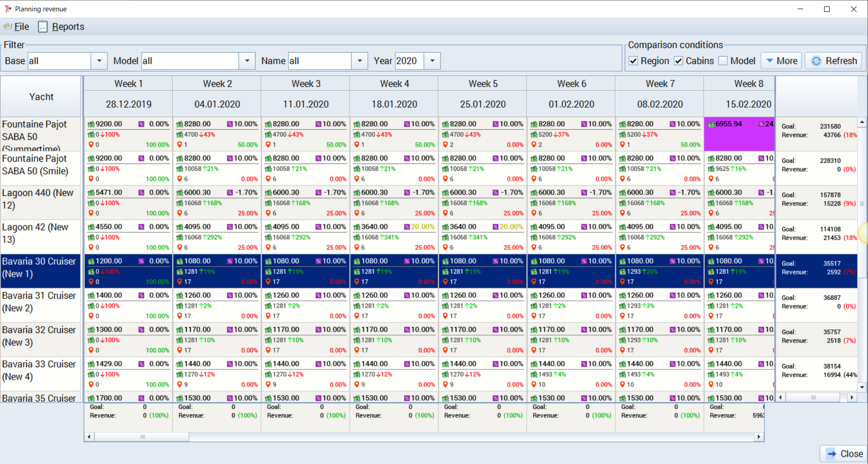Click discount percent icon for SABA 50 Summertime Week 1
This screenshot has width=868, height=464.
click(x=141, y=124)
